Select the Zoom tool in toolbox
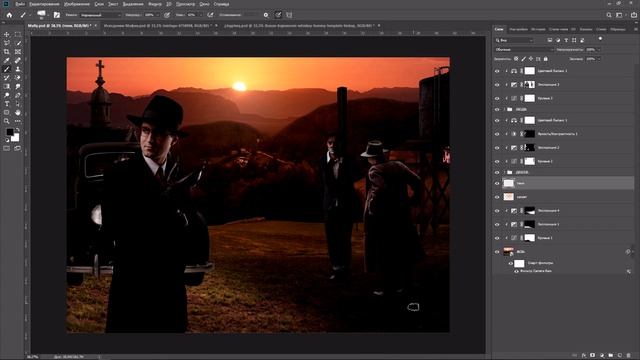640x360 pixels. [7, 121]
